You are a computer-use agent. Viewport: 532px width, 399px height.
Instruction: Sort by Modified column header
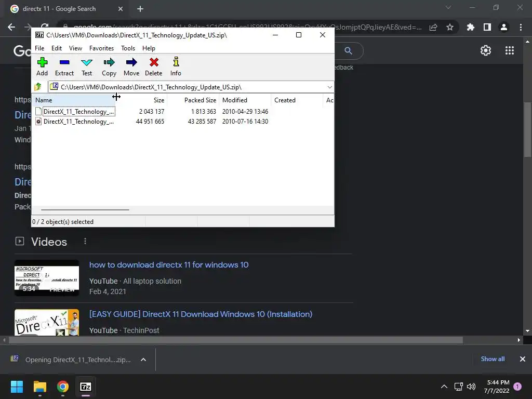[245, 100]
